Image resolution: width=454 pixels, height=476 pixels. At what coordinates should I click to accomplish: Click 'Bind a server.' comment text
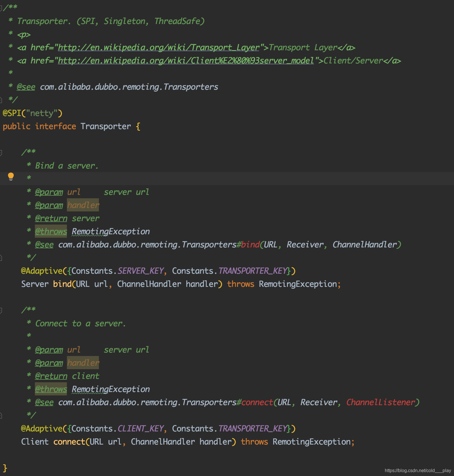tap(67, 166)
